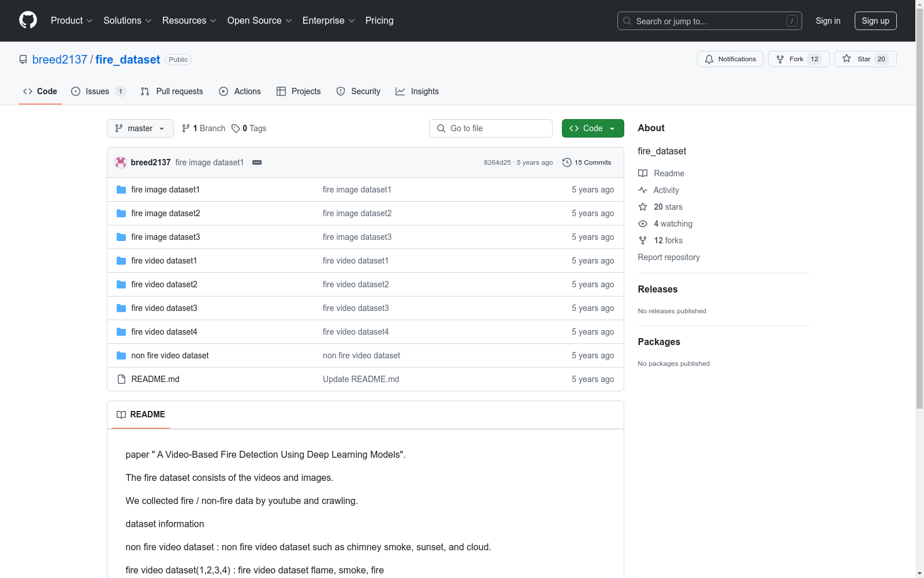Viewport: 924px width, 578px height.
Task: Expand the green Code dropdown button
Action: click(593, 128)
